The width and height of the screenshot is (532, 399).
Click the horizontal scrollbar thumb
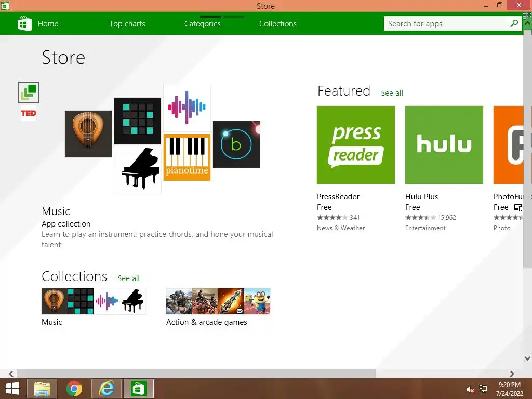pos(196,374)
